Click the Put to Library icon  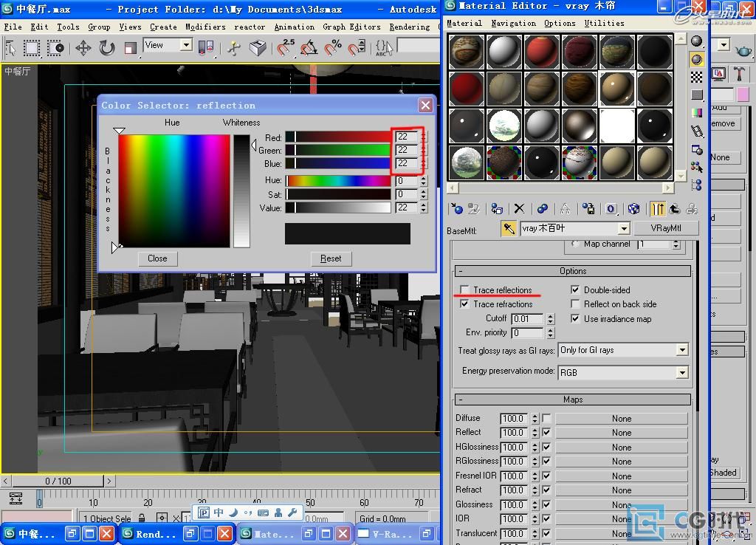[588, 209]
